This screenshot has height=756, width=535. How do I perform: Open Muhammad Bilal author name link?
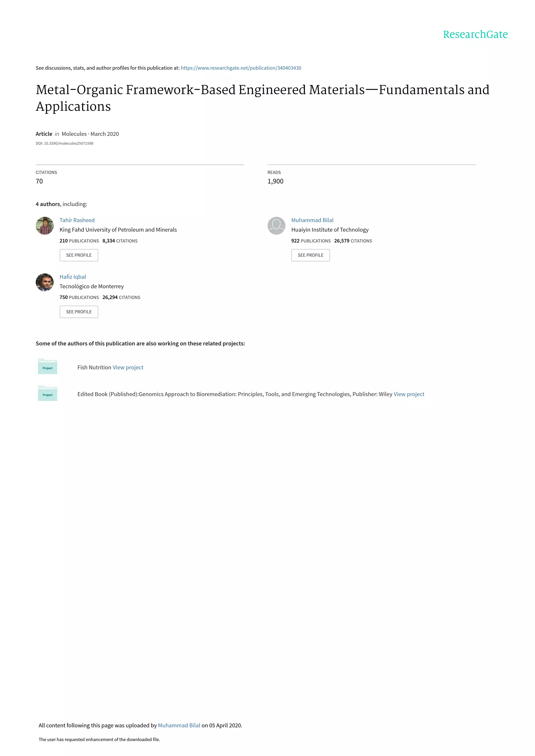(312, 220)
